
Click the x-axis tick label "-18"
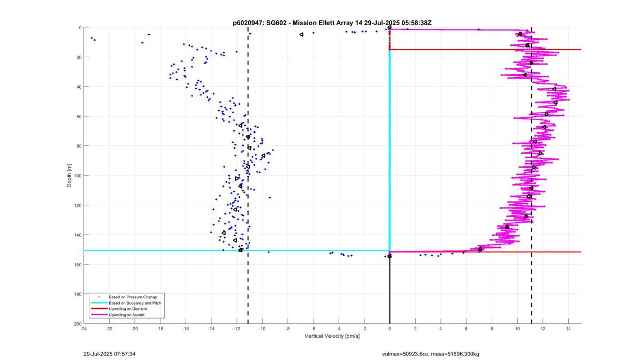click(160, 329)
